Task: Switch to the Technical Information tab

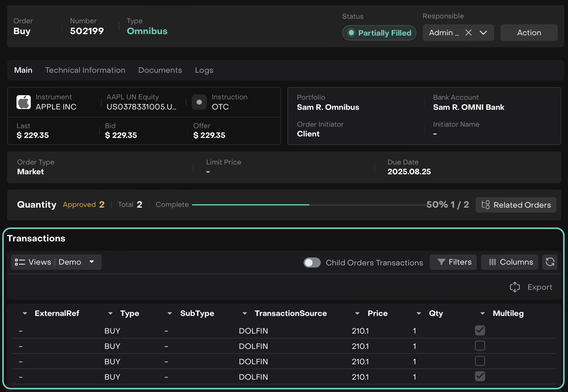Action: 85,70
